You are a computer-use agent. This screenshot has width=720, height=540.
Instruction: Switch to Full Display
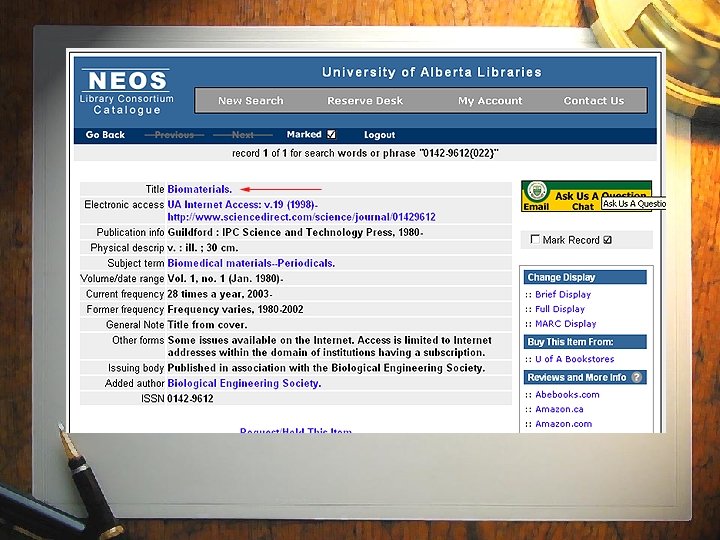point(560,309)
